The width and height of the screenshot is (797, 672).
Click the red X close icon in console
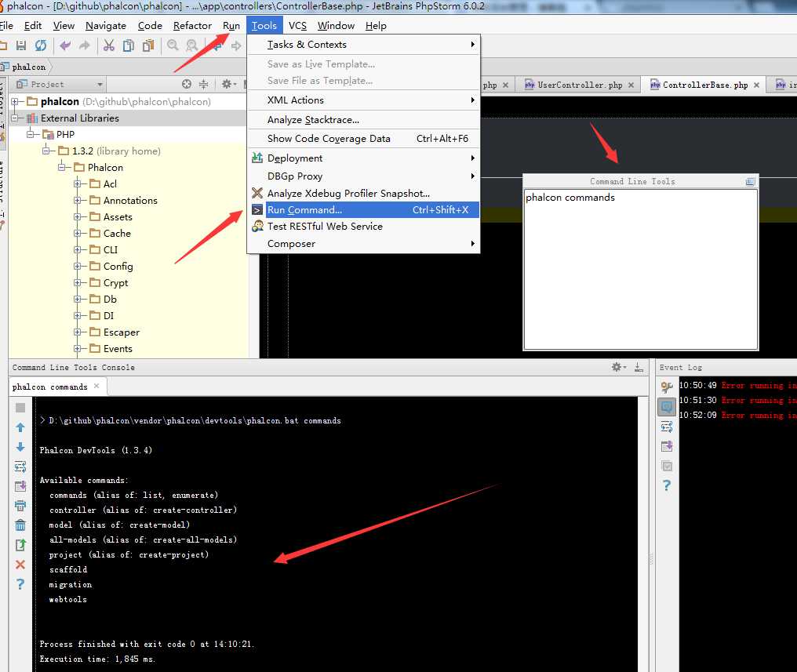click(x=20, y=565)
